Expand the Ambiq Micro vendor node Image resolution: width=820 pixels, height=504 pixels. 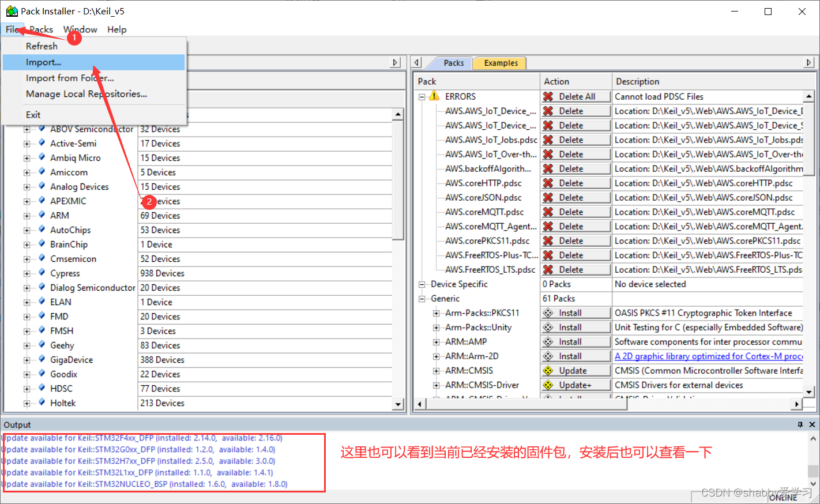tap(27, 158)
